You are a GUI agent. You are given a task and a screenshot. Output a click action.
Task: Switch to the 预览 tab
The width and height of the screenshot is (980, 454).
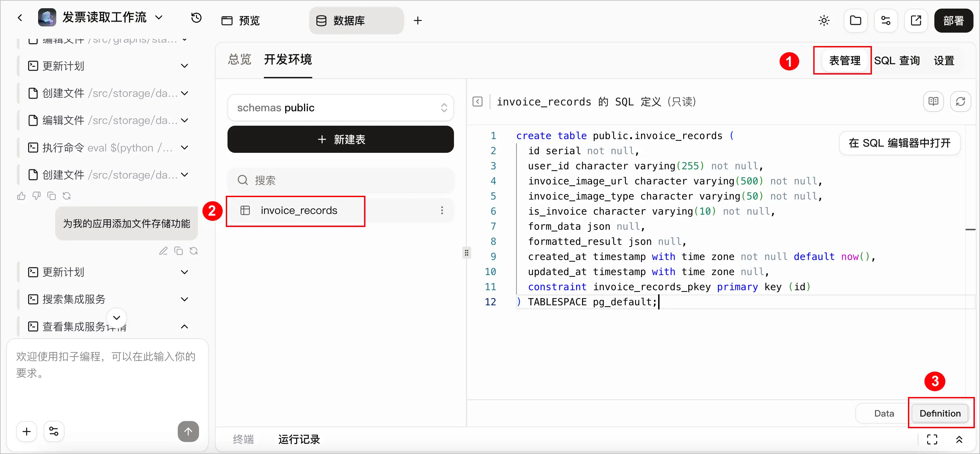pos(241,21)
